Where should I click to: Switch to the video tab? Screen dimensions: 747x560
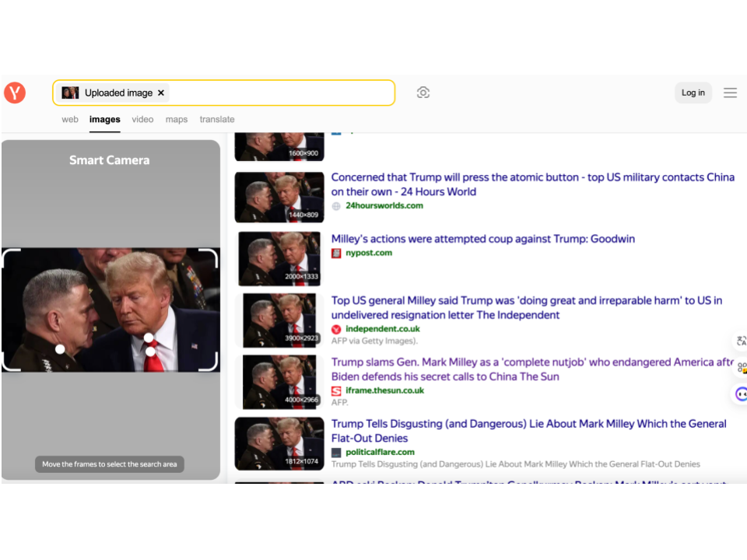click(x=142, y=119)
